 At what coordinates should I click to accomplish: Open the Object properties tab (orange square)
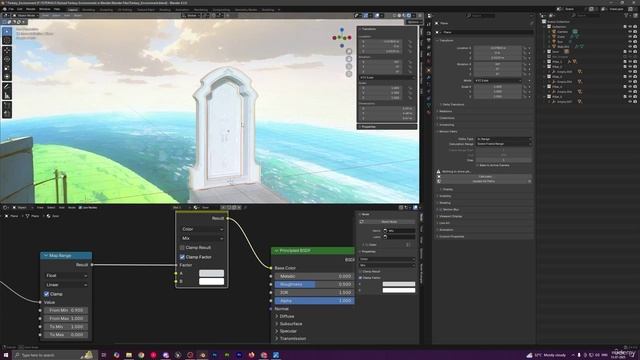[x=429, y=70]
